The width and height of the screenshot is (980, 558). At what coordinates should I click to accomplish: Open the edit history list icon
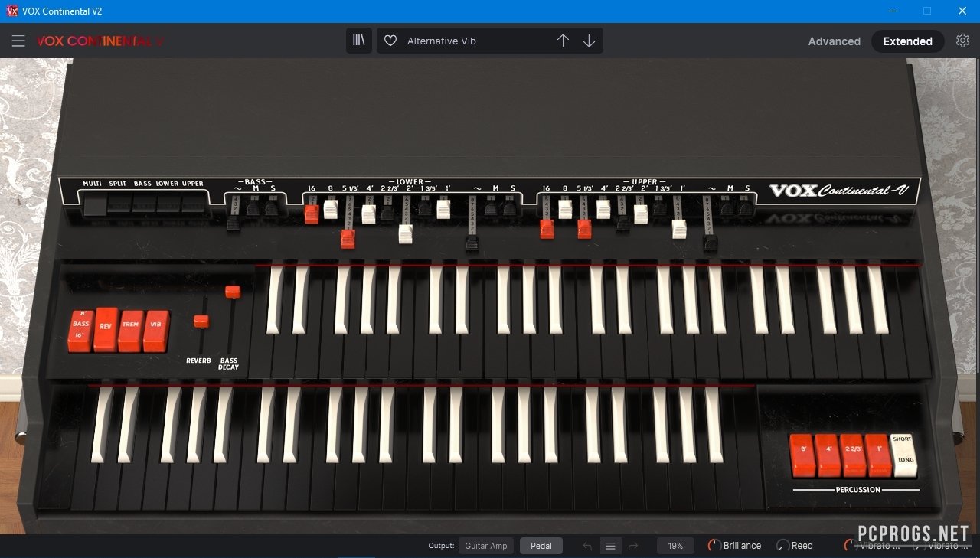point(610,546)
